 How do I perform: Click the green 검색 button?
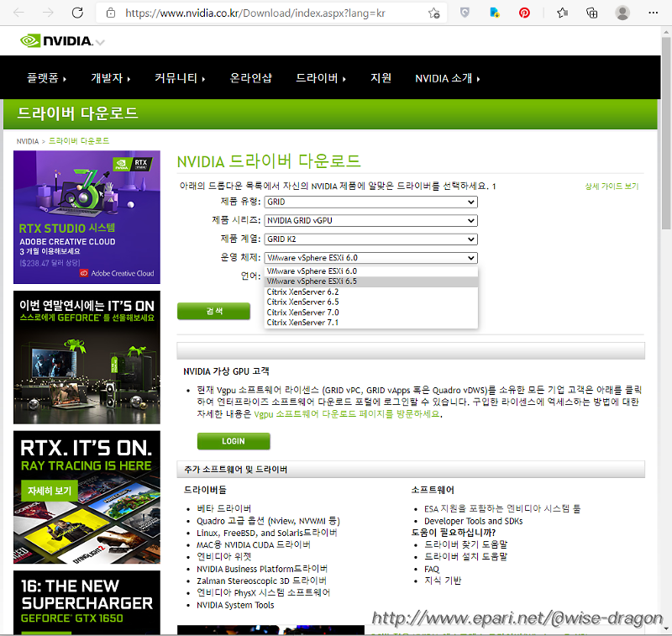[x=213, y=311]
